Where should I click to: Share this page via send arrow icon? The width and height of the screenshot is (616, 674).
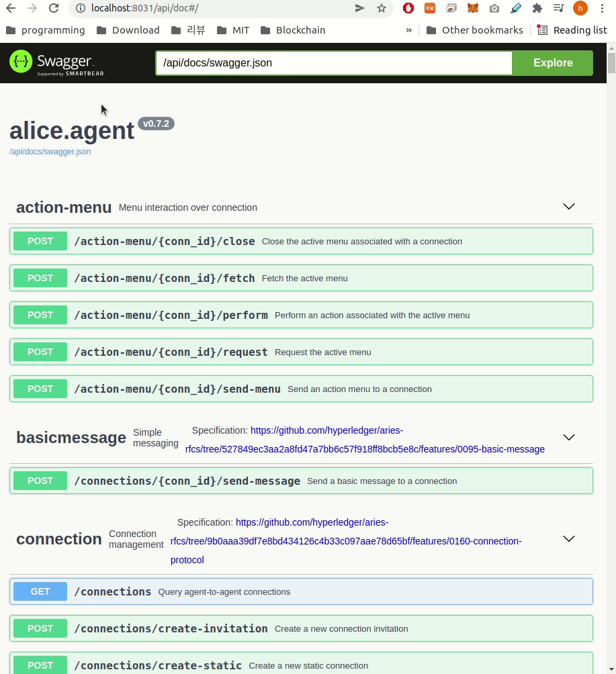coord(359,8)
